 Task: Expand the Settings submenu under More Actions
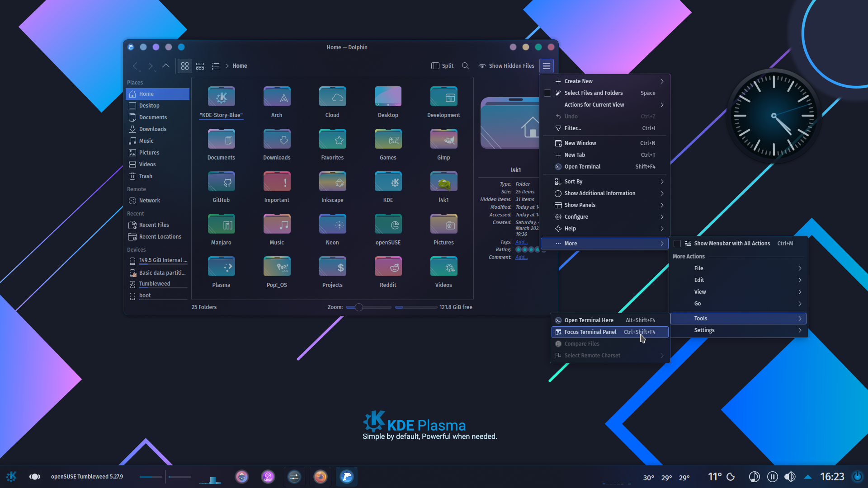point(738,330)
